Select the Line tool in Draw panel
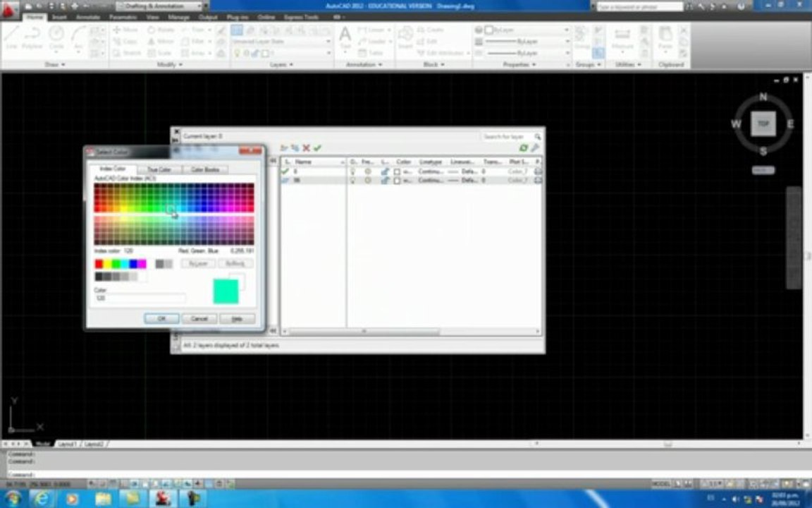812x508 pixels. click(x=11, y=37)
